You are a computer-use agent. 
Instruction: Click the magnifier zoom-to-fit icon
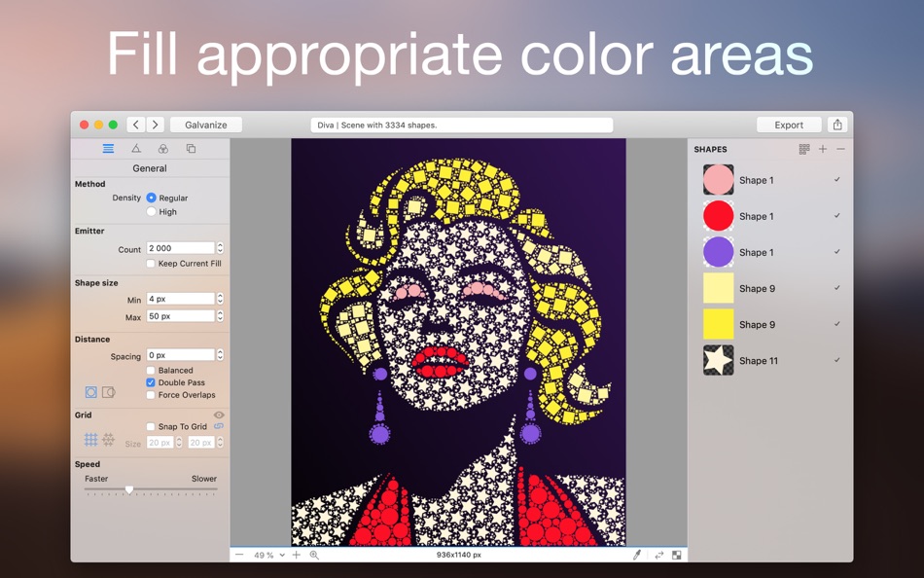click(x=314, y=555)
